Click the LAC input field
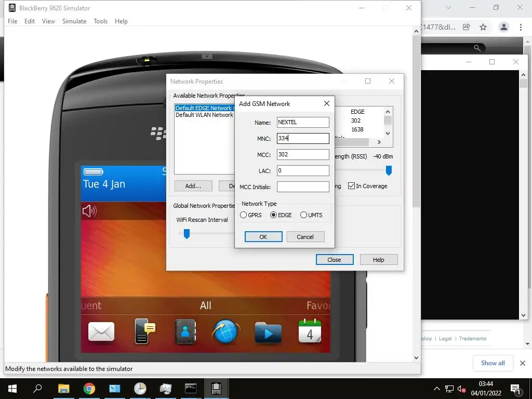This screenshot has width=532, height=399. pos(303,170)
